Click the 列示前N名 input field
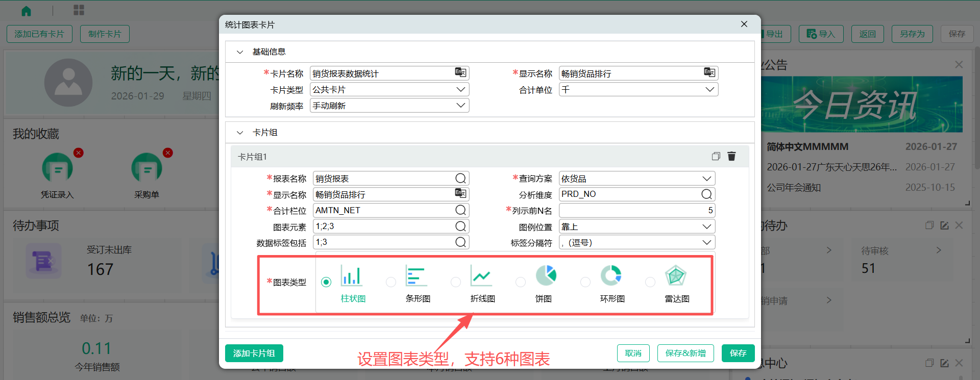This screenshot has width=980, height=380. 636,210
